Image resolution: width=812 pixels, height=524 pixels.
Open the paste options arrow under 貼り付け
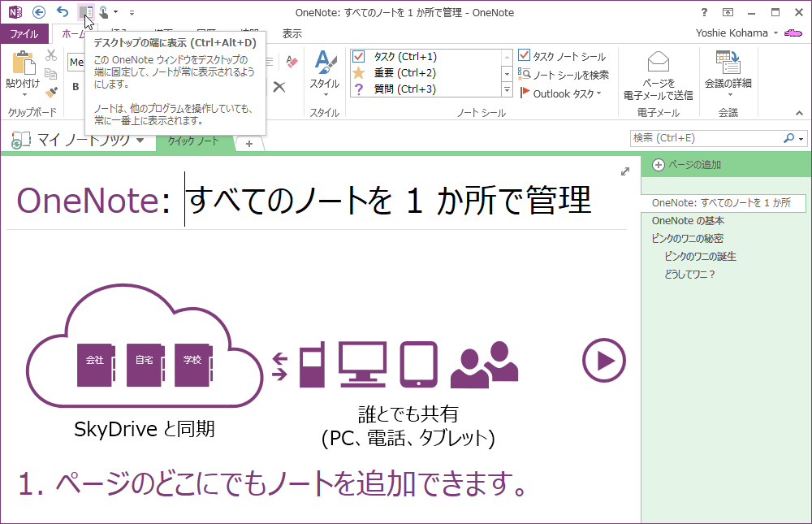[x=24, y=95]
